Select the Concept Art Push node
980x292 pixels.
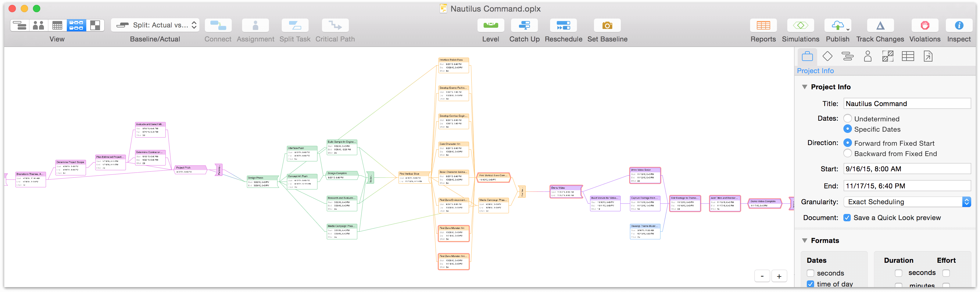point(302,182)
